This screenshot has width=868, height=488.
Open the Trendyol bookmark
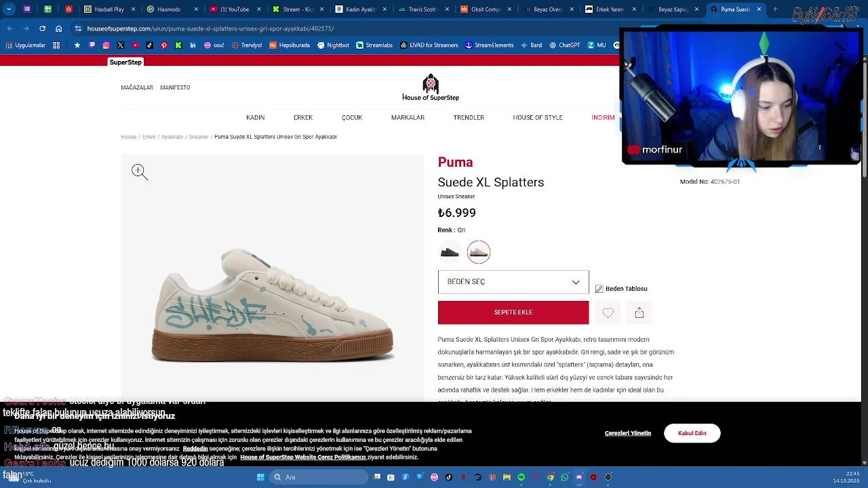point(246,45)
